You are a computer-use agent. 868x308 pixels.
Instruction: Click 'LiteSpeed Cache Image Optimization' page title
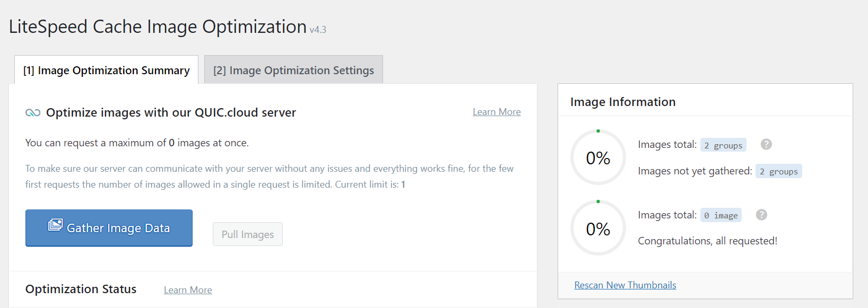pyautogui.click(x=158, y=27)
